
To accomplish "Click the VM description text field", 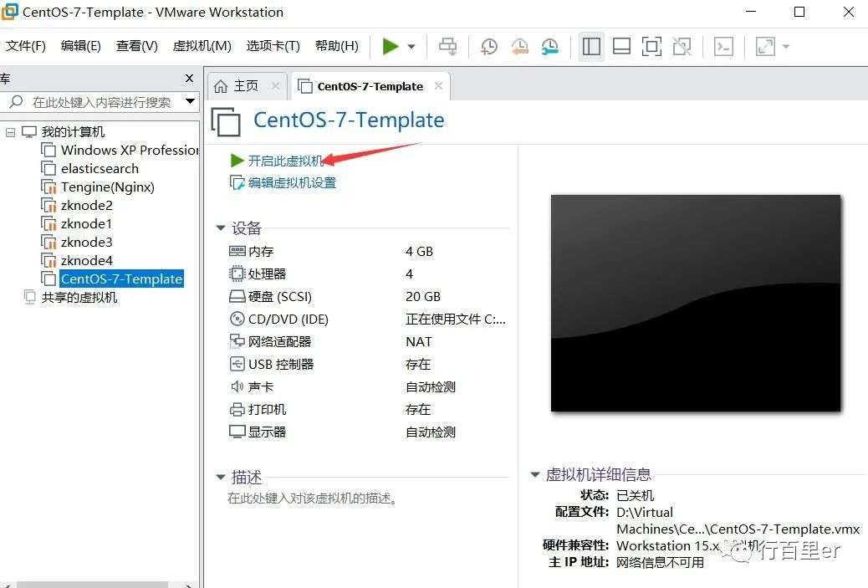I will pyautogui.click(x=312, y=499).
